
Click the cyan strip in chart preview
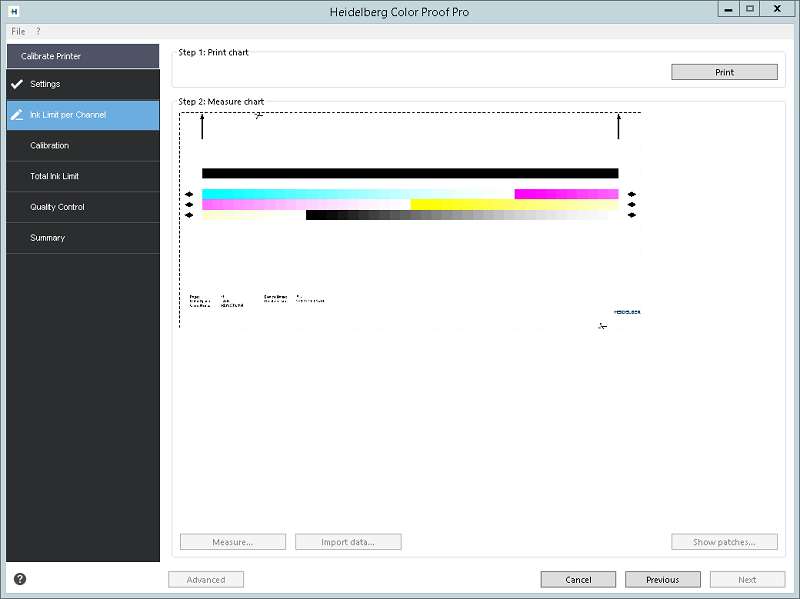(x=358, y=194)
